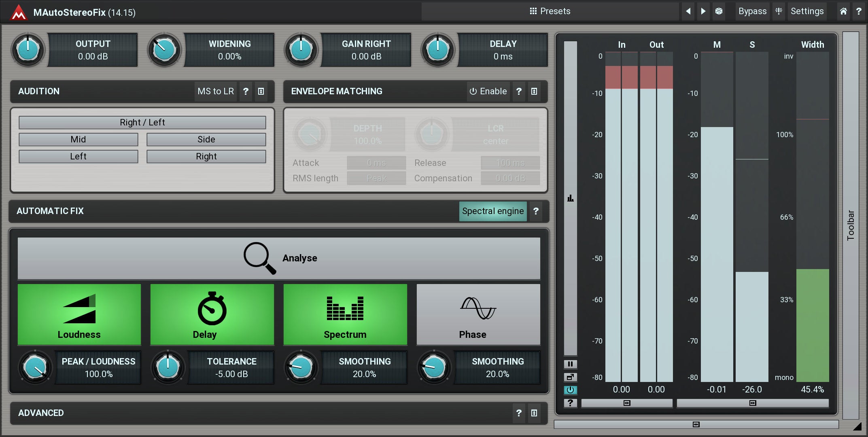868x437 pixels.
Task: Open the Settings menu
Action: (x=806, y=11)
